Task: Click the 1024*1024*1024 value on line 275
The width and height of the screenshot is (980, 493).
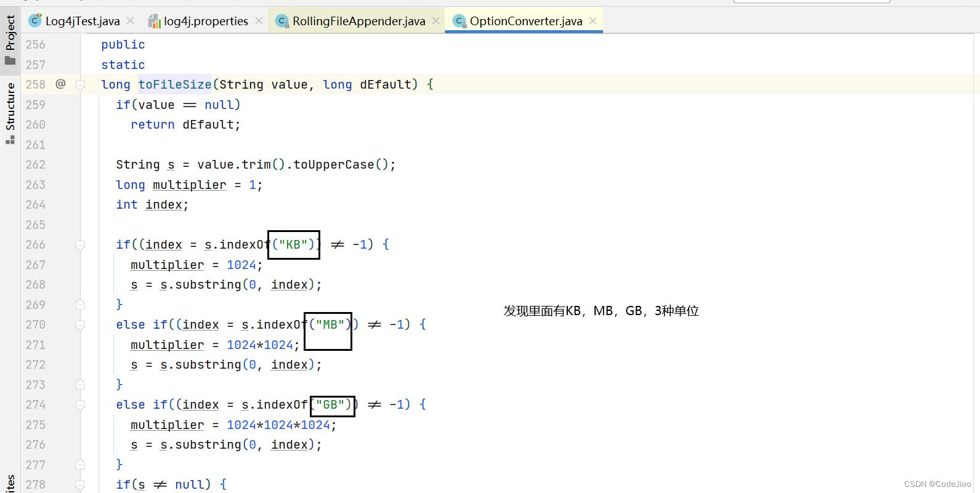Action: tap(278, 425)
